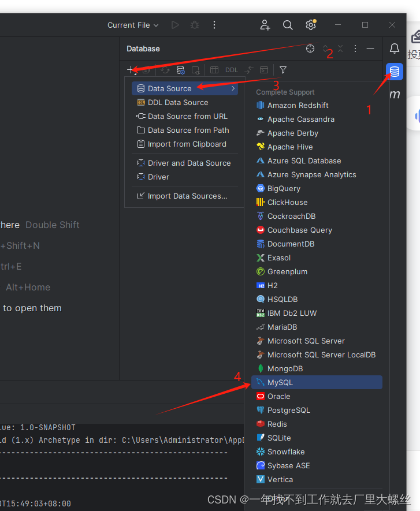420x511 pixels.
Task: Choose DocumentDB data source
Action: [317, 244]
